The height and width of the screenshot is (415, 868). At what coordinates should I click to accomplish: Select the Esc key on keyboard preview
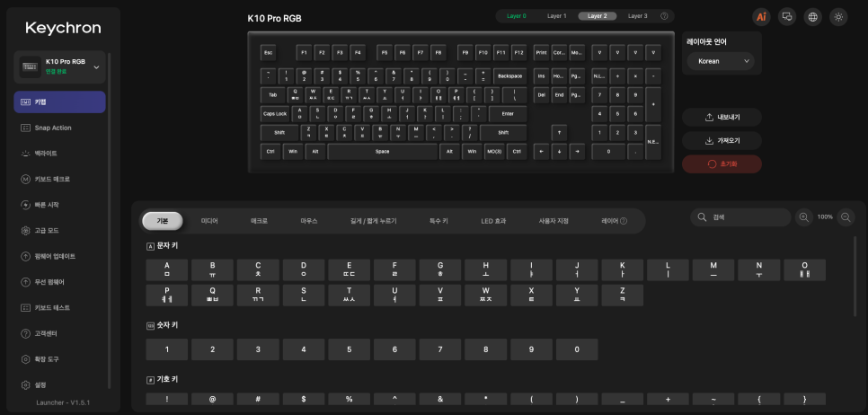pyautogui.click(x=269, y=53)
